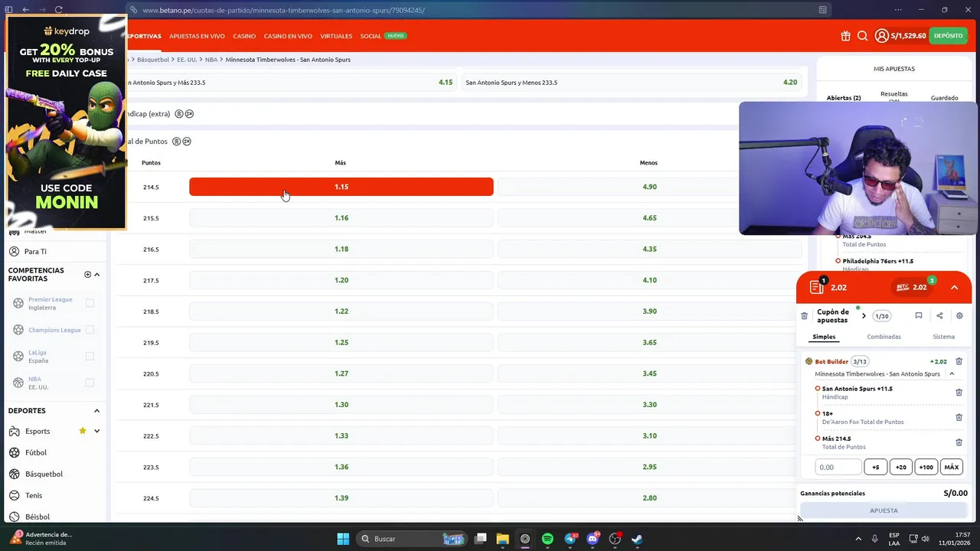The image size is (980, 551).
Task: Collapse Timberwolves - Spurs Bet Builder details
Action: click(952, 374)
